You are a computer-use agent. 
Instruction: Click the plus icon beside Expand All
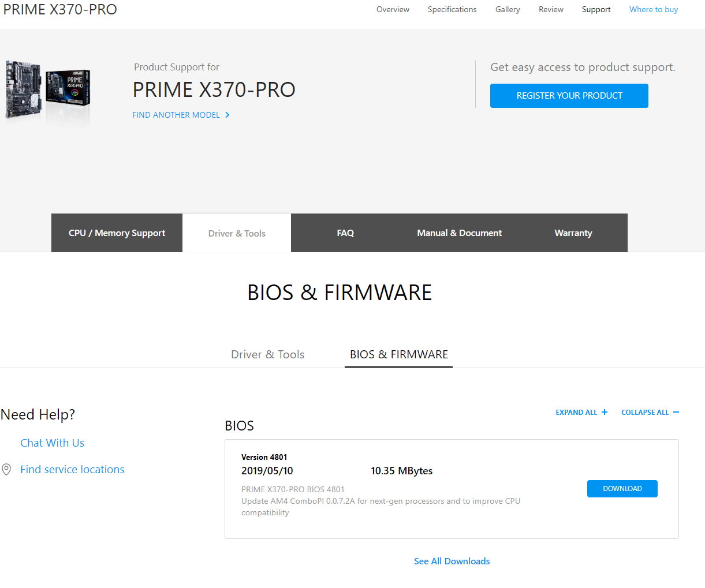605,412
